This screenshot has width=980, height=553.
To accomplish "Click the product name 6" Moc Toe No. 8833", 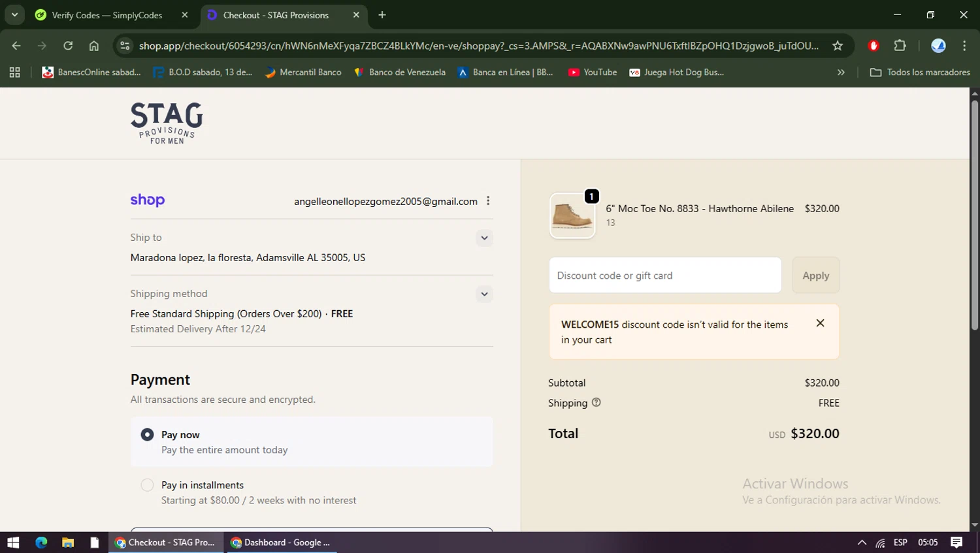I will tap(700, 209).
